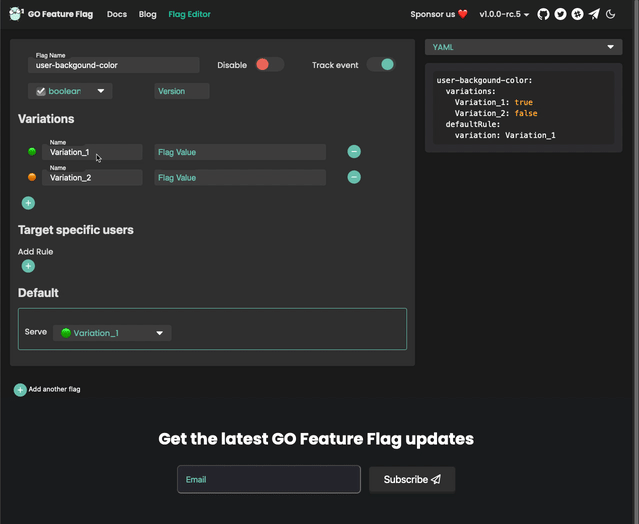This screenshot has height=524, width=639.
Task: Click the Twitter icon in navbar
Action: pyautogui.click(x=560, y=14)
